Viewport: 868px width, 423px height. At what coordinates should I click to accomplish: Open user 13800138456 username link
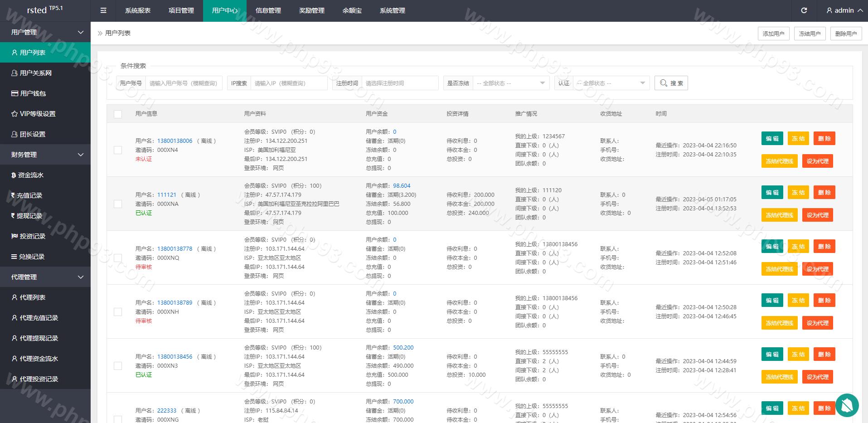click(175, 357)
